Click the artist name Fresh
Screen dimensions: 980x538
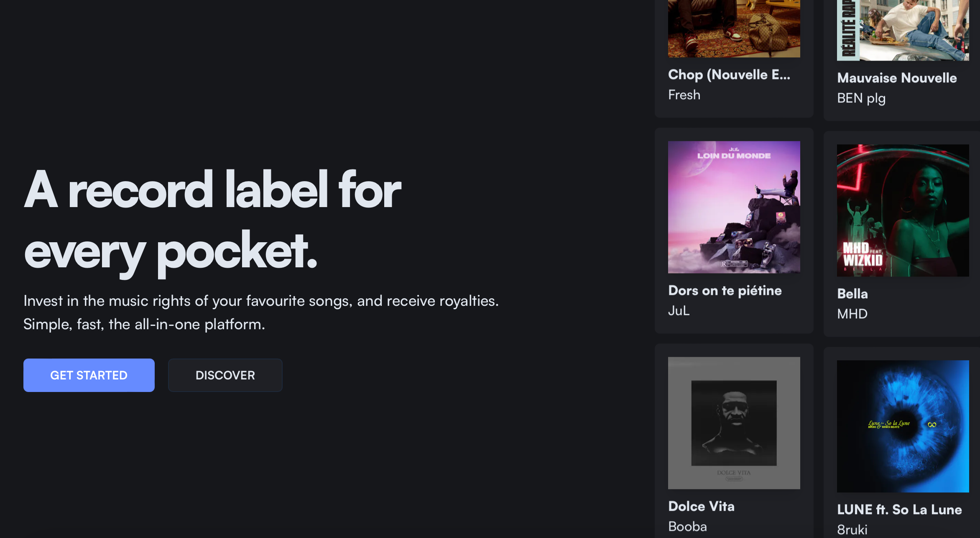pyautogui.click(x=684, y=95)
